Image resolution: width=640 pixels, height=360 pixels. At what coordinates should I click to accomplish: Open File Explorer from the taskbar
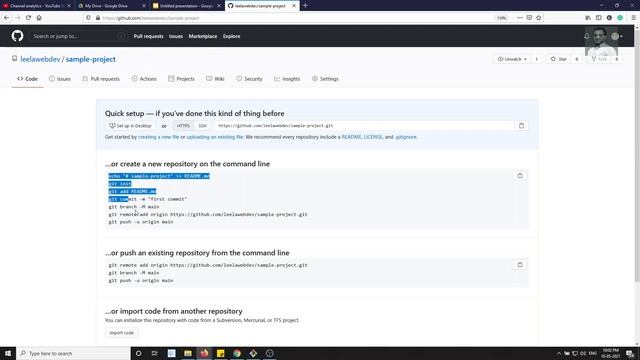pyautogui.click(x=188, y=353)
